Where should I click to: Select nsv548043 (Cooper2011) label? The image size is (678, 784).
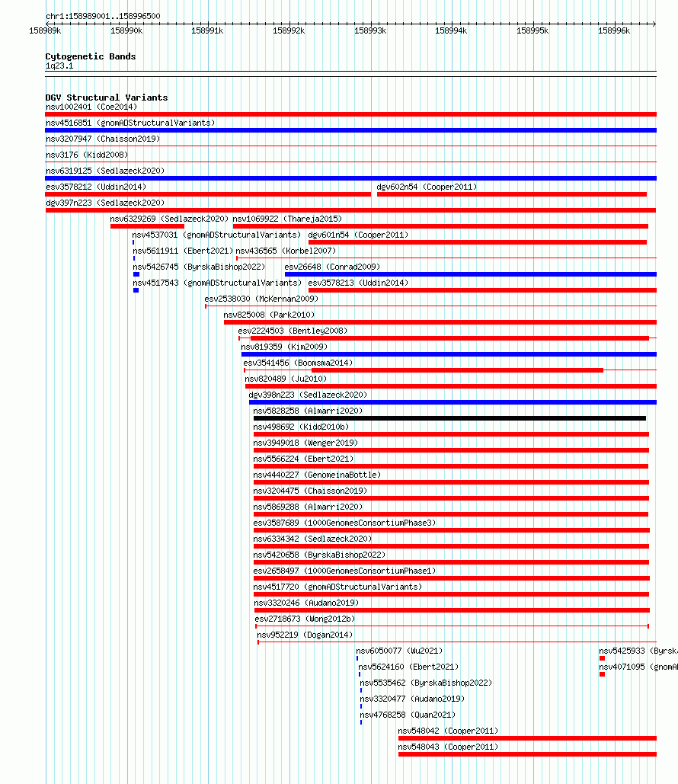[448, 747]
